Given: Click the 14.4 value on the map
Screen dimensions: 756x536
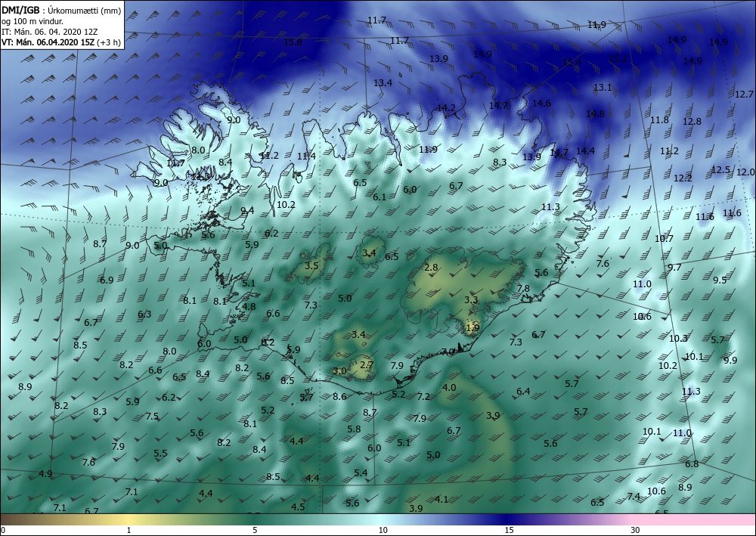Looking at the screenshot, I should point(585,151).
